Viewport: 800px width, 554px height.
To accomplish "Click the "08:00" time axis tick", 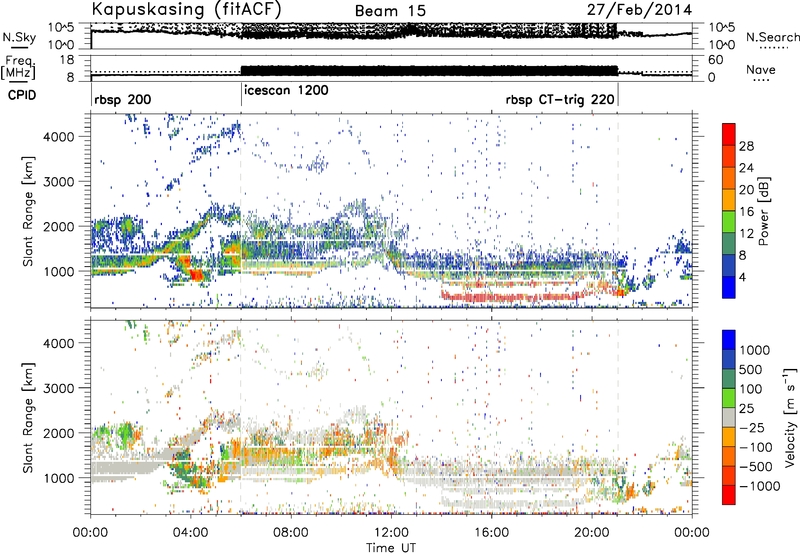I will [291, 533].
